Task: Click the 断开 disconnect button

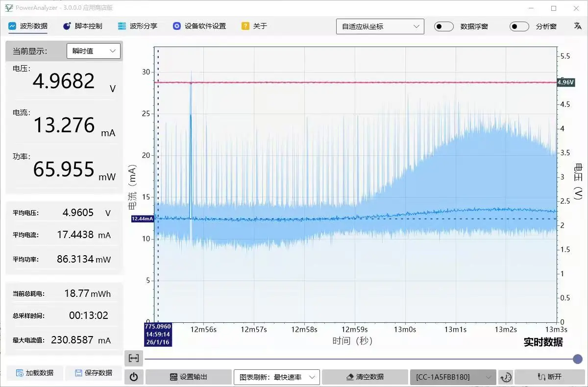Action: [x=550, y=377]
